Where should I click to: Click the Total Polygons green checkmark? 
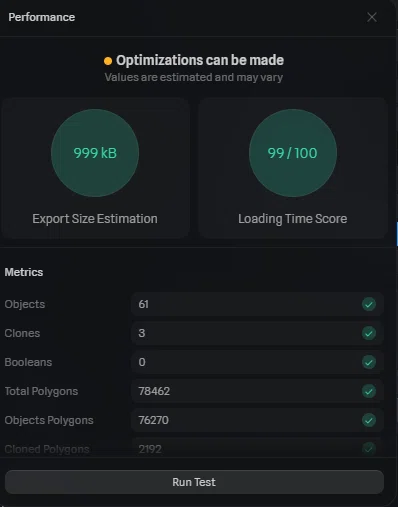pos(369,391)
